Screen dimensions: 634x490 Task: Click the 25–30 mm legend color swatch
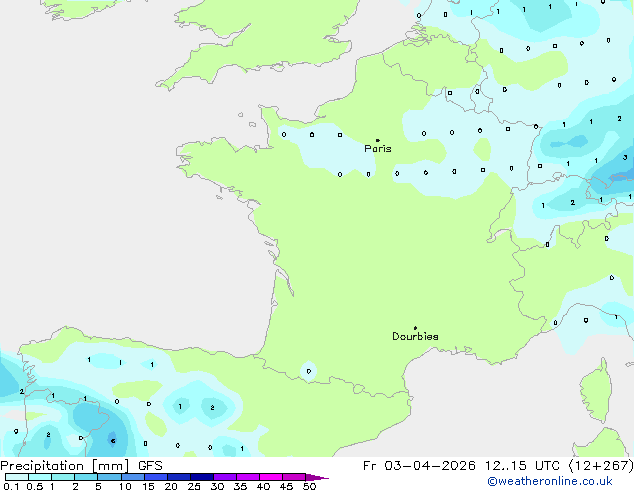tap(201, 477)
